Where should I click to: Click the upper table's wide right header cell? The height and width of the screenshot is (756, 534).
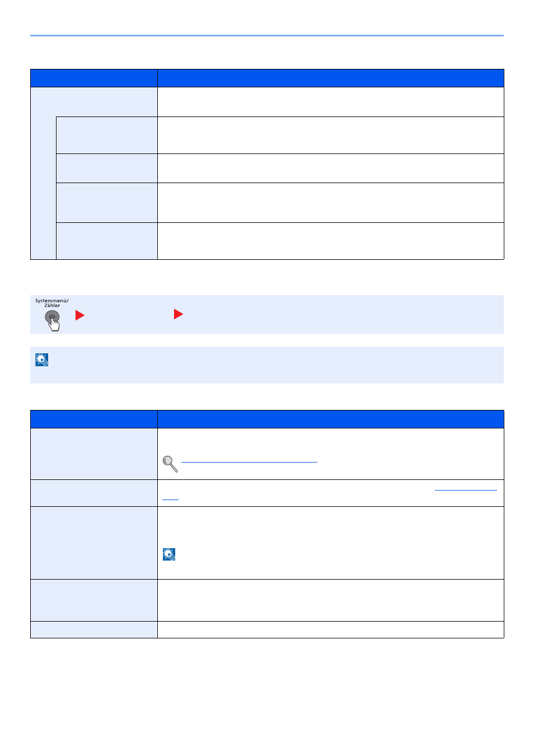331,78
